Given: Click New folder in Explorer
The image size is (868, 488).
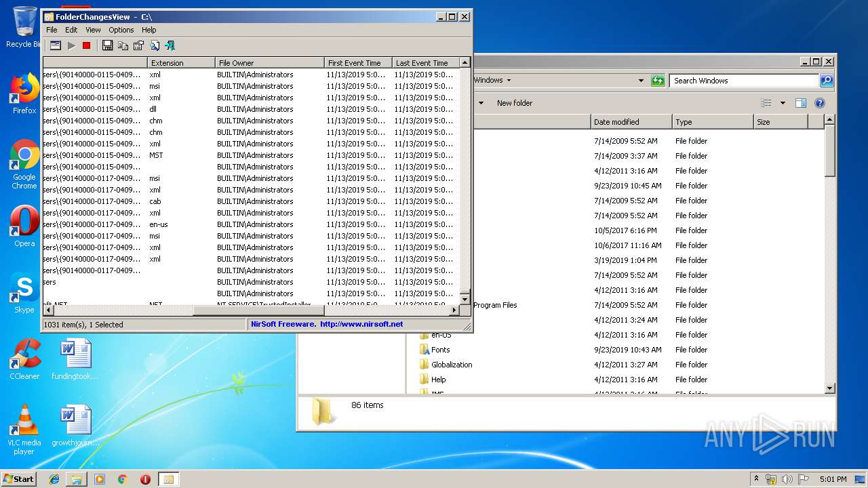Looking at the screenshot, I should [x=515, y=103].
